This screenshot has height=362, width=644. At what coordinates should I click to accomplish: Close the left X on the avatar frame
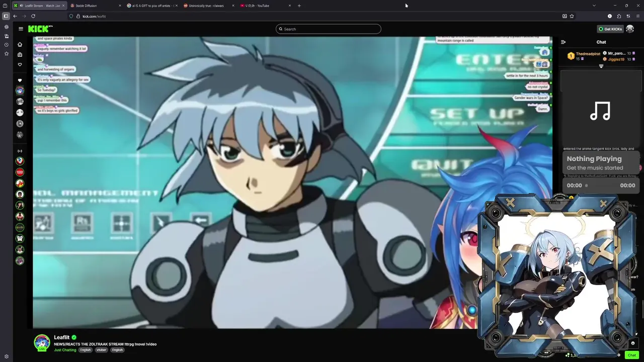[x=510, y=203]
